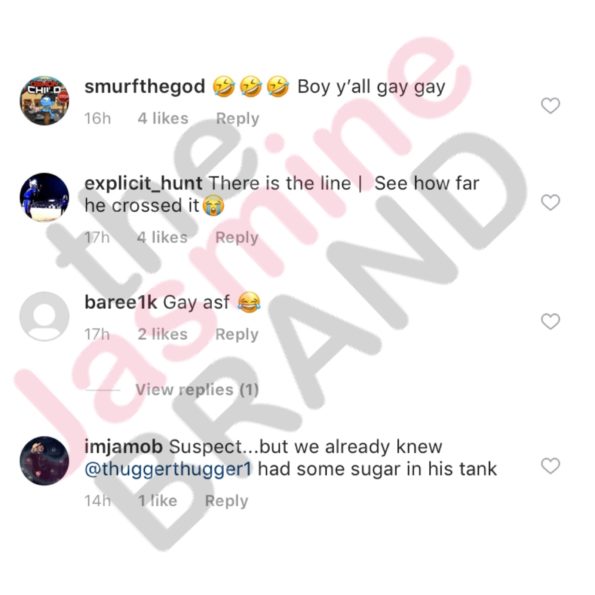The height and width of the screenshot is (595, 595).
Task: Reply to imjamob's comment
Action: pyautogui.click(x=227, y=501)
